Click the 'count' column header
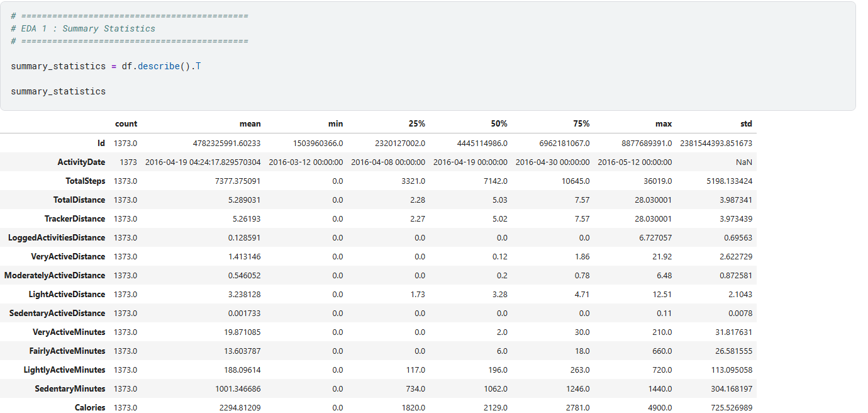The height and width of the screenshot is (413, 868). pyautogui.click(x=126, y=124)
